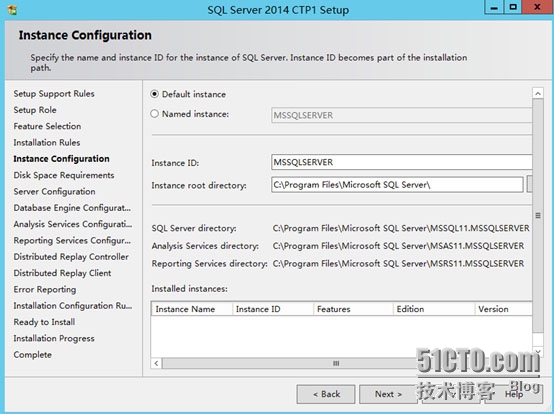Select the Installation Rules step
The width and height of the screenshot is (554, 414).
47,142
